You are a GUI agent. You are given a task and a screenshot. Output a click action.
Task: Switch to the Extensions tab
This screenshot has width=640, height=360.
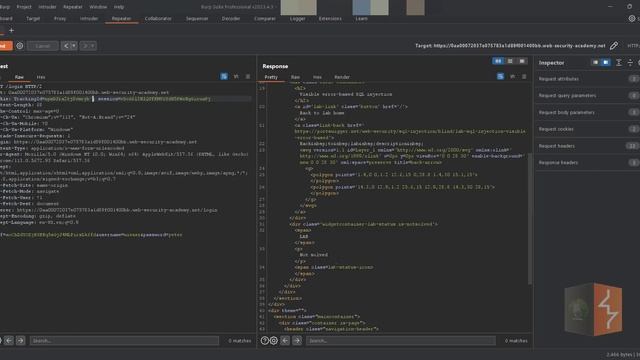[x=330, y=18]
